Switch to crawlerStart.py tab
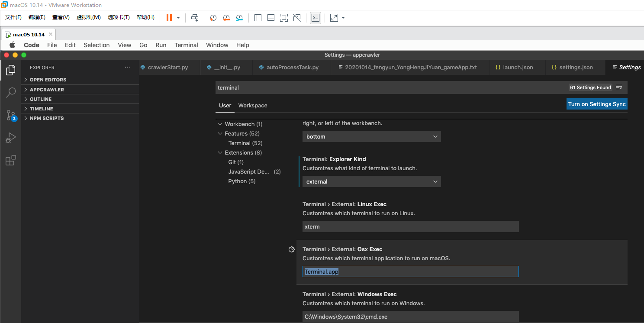 [169, 68]
